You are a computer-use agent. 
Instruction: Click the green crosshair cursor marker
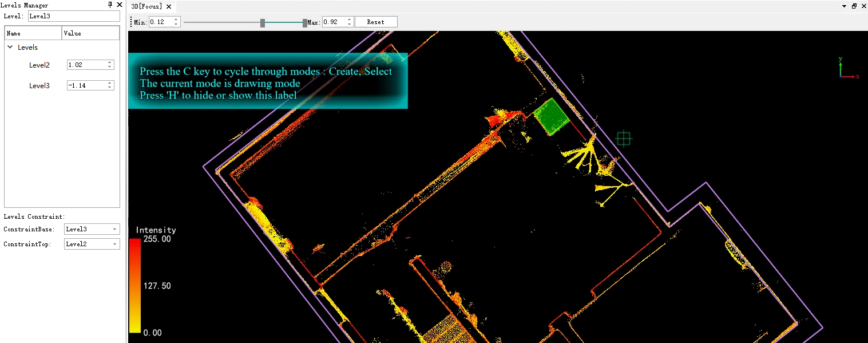623,138
